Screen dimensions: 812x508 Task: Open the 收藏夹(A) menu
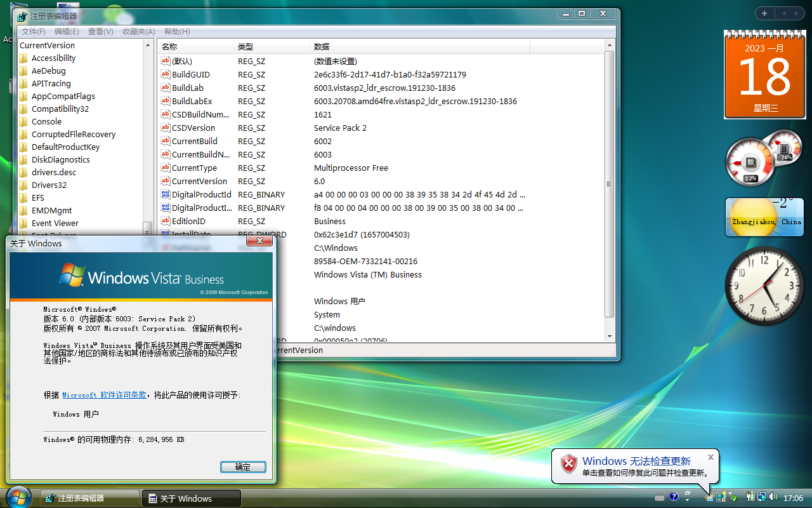tap(138, 32)
